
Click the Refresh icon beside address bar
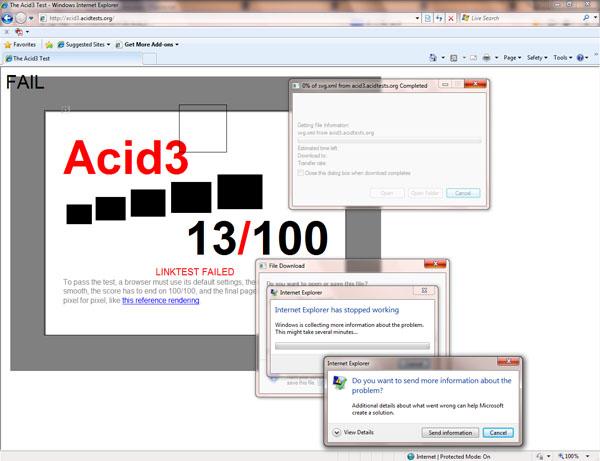click(x=439, y=18)
